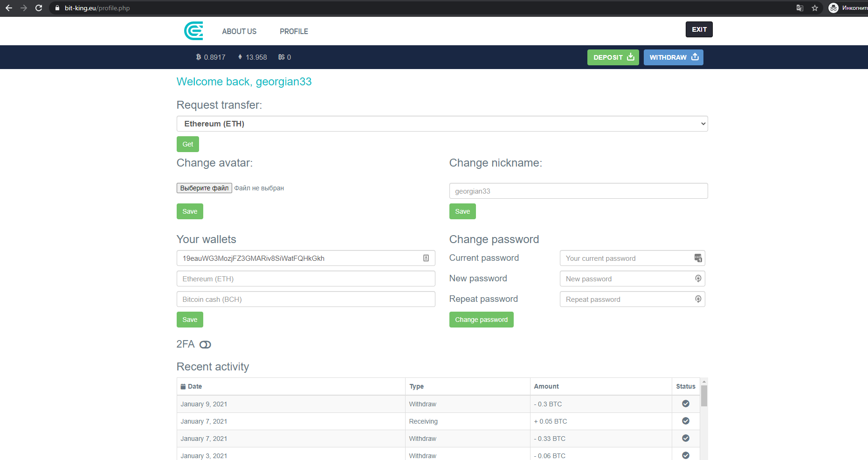Save the wallets
Screen dimensions: 868x460
(x=190, y=320)
